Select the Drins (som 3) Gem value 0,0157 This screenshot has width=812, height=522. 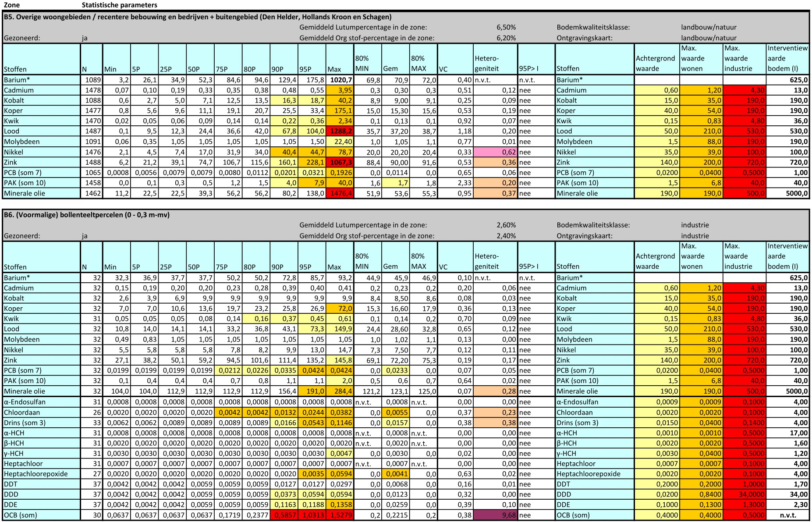[396, 423]
